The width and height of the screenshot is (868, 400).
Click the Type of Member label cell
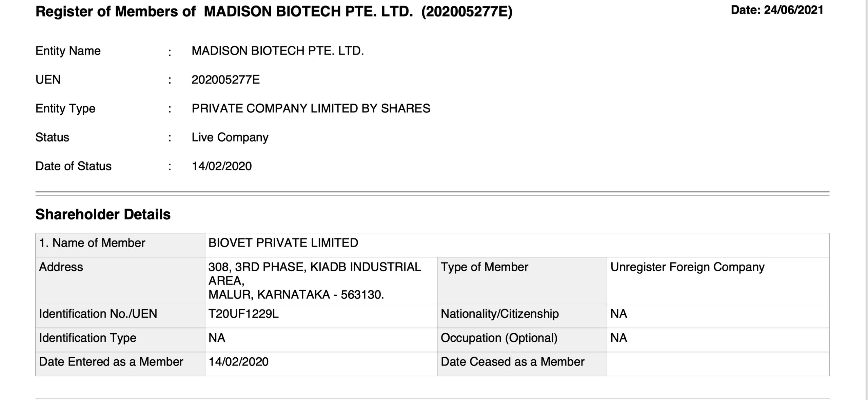[522, 280]
